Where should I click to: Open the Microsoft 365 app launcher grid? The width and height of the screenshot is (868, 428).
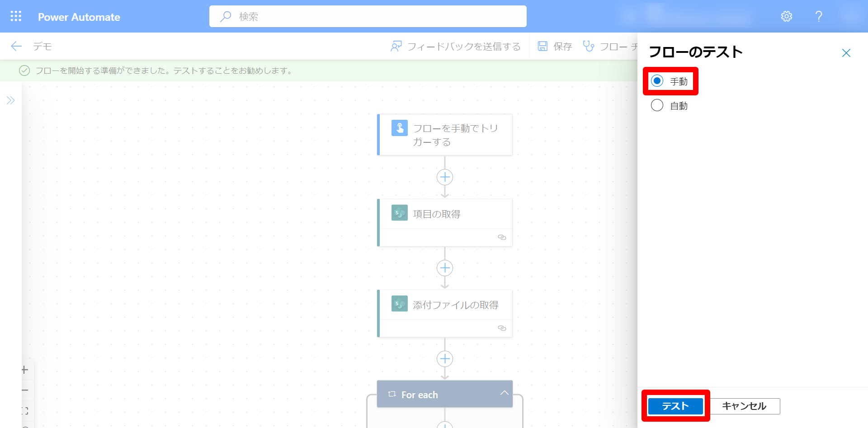click(x=16, y=16)
